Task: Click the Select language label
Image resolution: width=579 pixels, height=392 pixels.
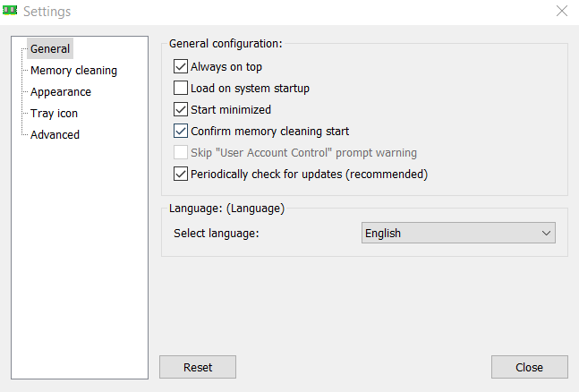Action: point(216,234)
